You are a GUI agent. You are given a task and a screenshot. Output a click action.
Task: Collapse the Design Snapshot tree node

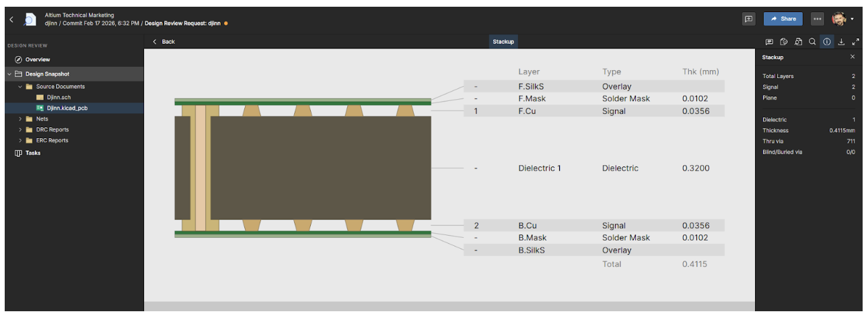pos(9,74)
